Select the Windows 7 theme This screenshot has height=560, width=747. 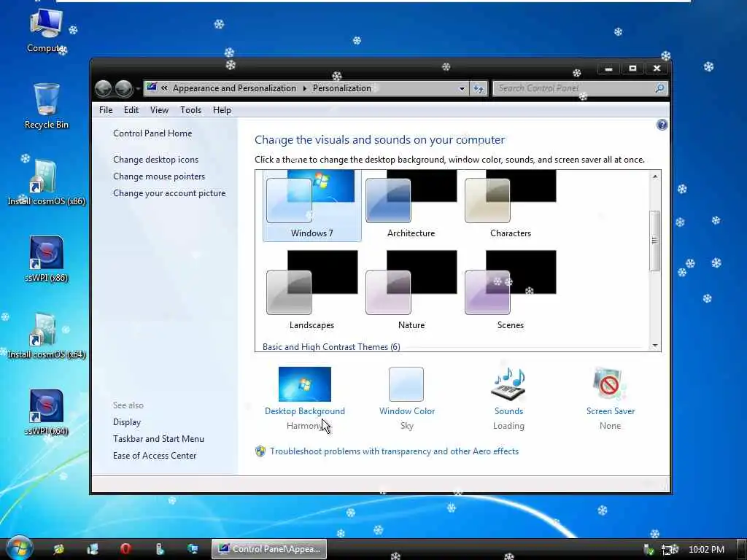point(312,205)
